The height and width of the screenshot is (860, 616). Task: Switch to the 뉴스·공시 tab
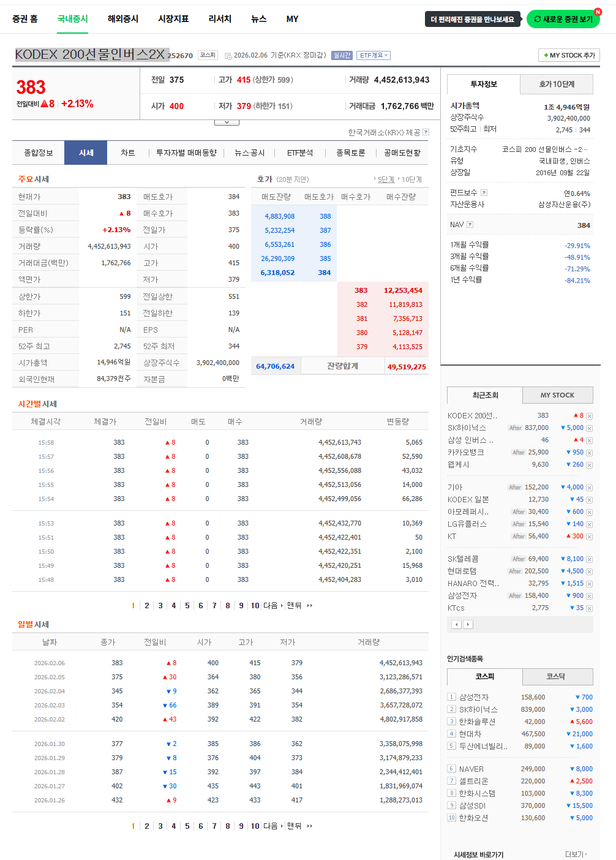[249, 153]
